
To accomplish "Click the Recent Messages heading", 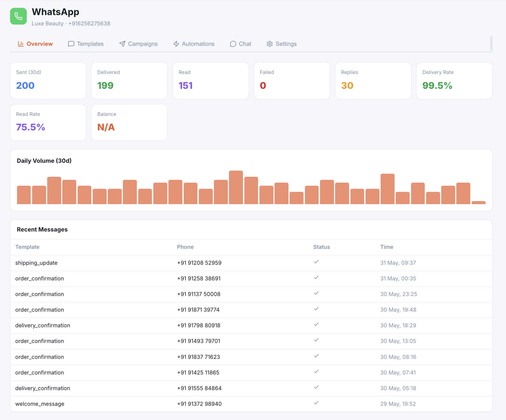I will click(x=42, y=230).
